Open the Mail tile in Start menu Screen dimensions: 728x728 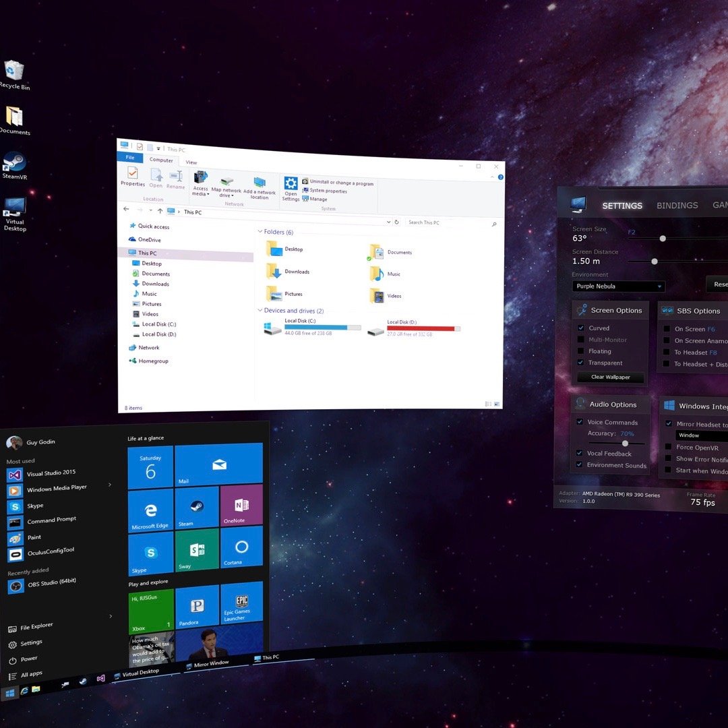point(218,464)
